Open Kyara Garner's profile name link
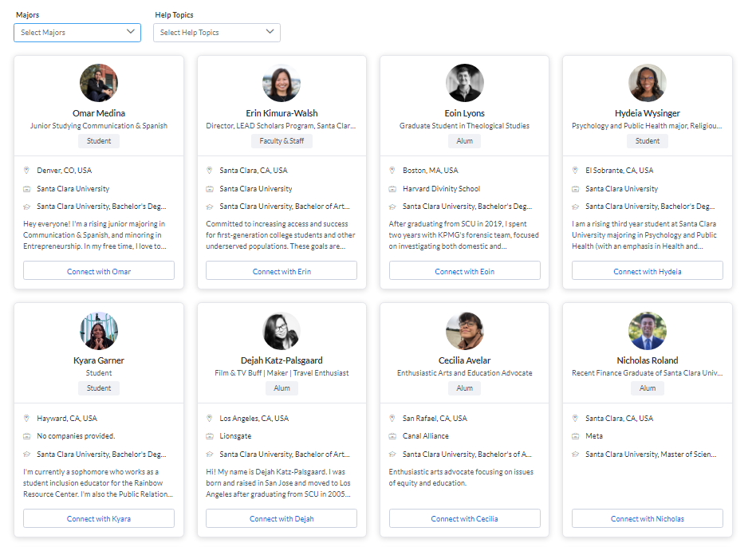 99,360
